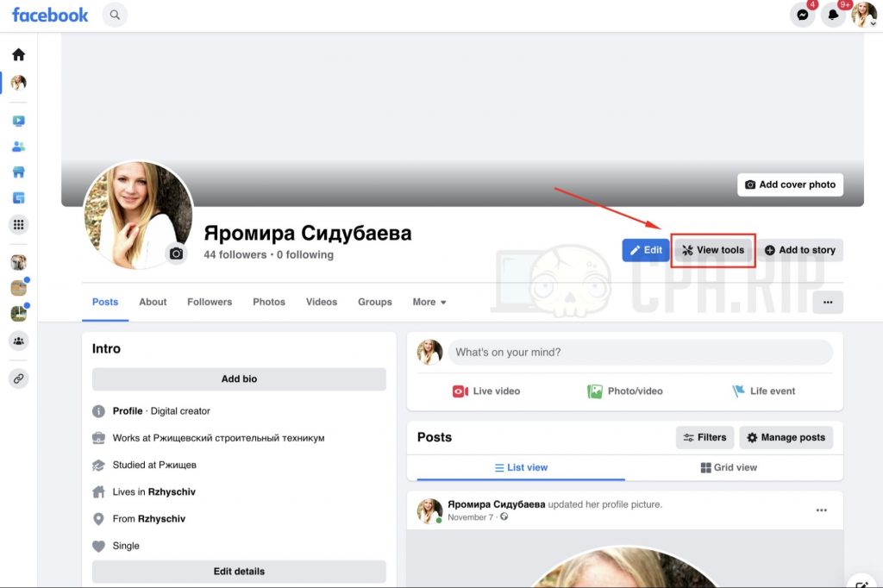The image size is (883, 588).
Task: Open the news feeds icon in sidebar
Action: (19, 198)
